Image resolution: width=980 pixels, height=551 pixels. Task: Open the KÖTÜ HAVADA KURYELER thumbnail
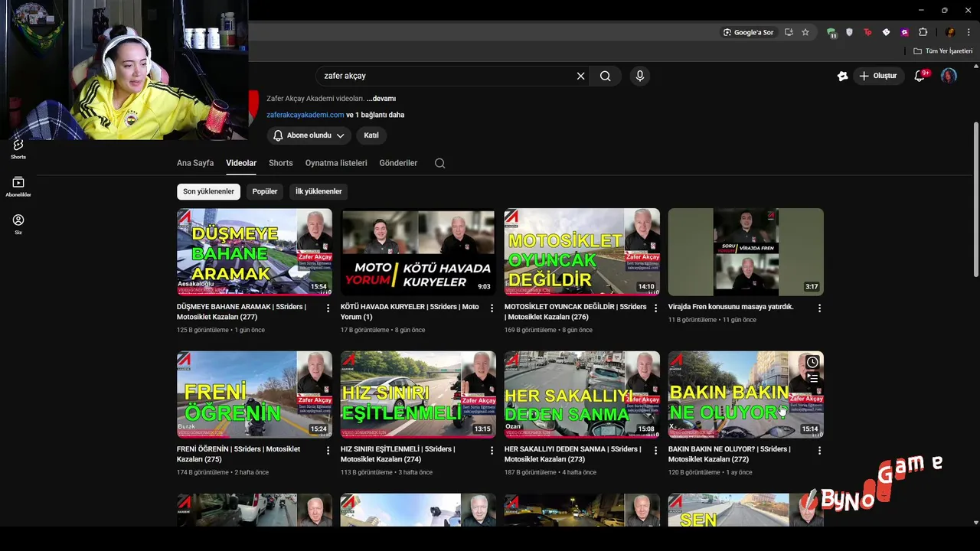point(418,252)
